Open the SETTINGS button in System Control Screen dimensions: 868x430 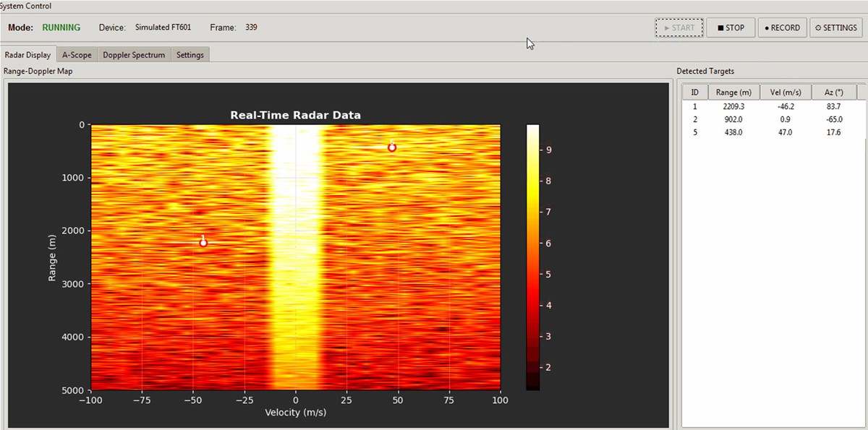coord(835,27)
